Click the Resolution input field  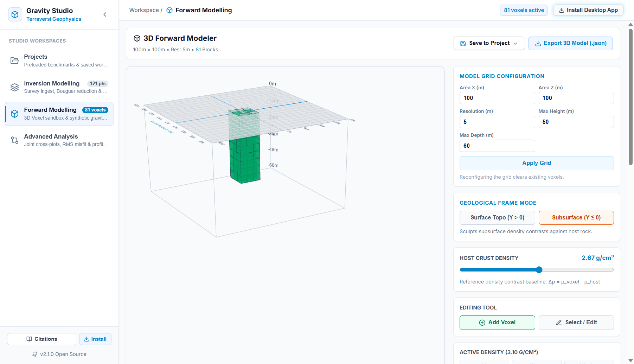[497, 122]
